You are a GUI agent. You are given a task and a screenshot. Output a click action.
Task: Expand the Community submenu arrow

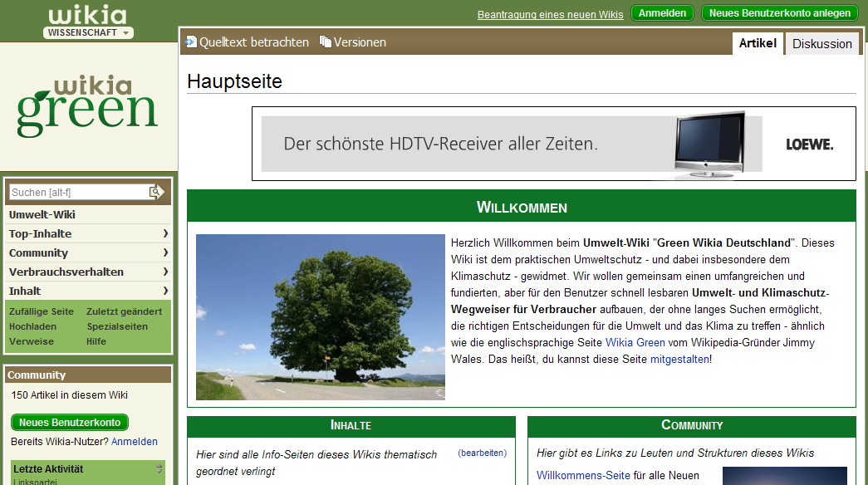(x=165, y=252)
